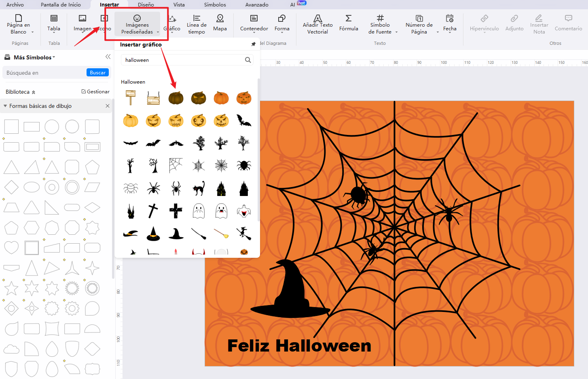Insert a Mapa from the toolbar
The height and width of the screenshot is (379, 588).
pos(220,24)
